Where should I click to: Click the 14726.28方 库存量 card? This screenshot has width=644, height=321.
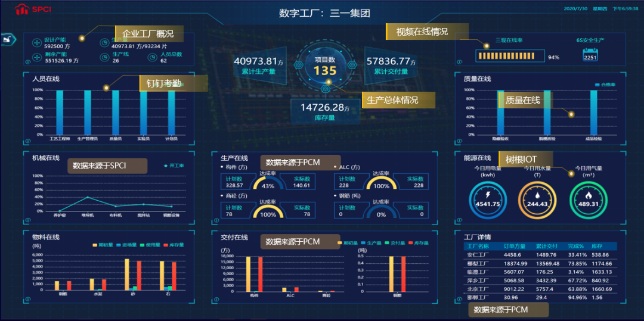[325, 111]
